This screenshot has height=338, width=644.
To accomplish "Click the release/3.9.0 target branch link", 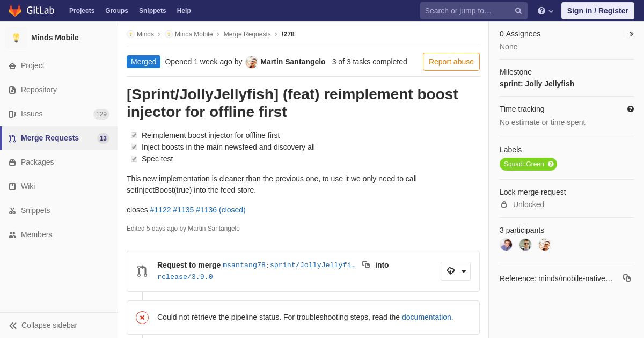I will (185, 277).
